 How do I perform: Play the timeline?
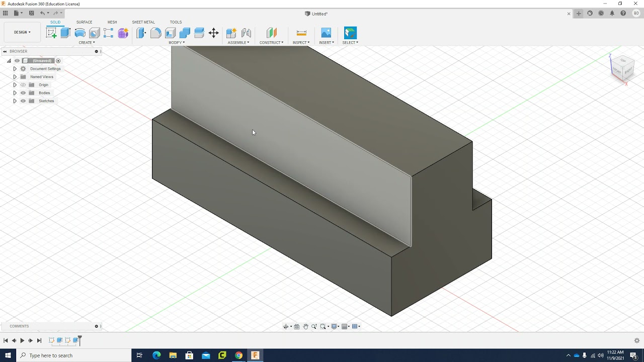pyautogui.click(x=22, y=340)
